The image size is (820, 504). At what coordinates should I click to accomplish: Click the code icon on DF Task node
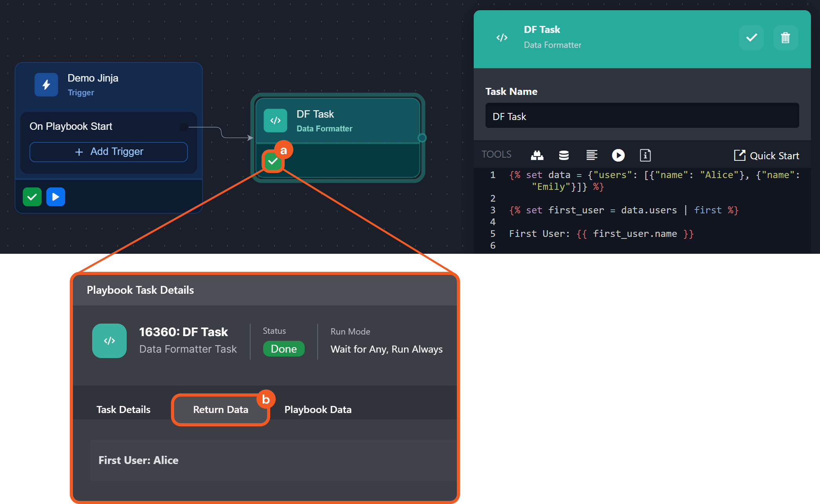point(275,120)
